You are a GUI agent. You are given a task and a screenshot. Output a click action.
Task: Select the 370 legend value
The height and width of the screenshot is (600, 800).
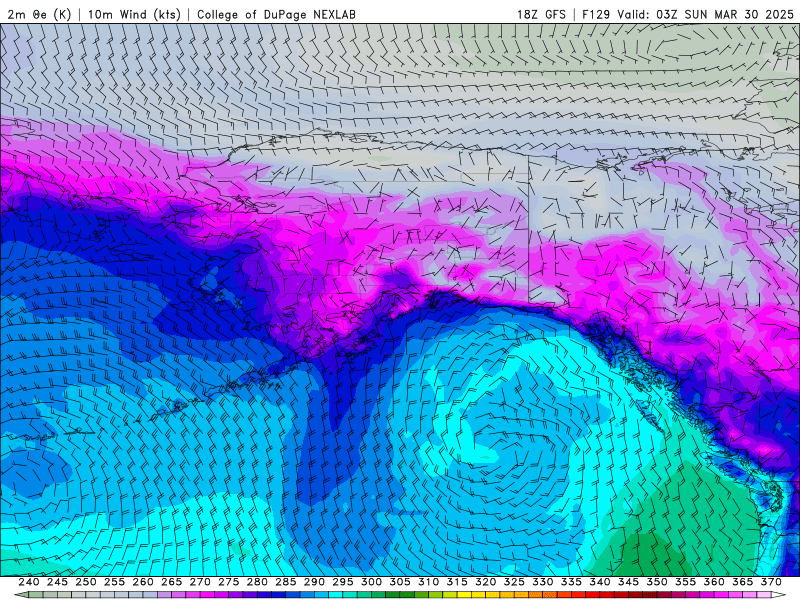[771, 582]
